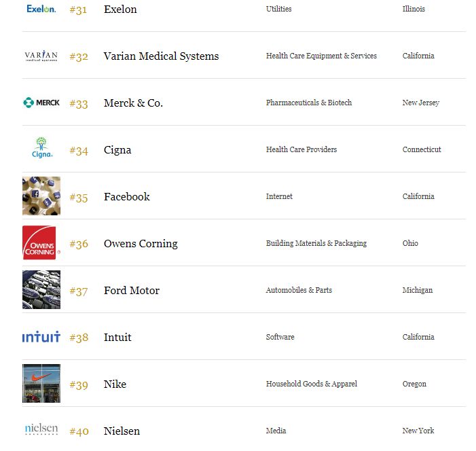Viewport: 476px width, 451px height.
Task: Select the #39 rank number
Action: tap(79, 385)
